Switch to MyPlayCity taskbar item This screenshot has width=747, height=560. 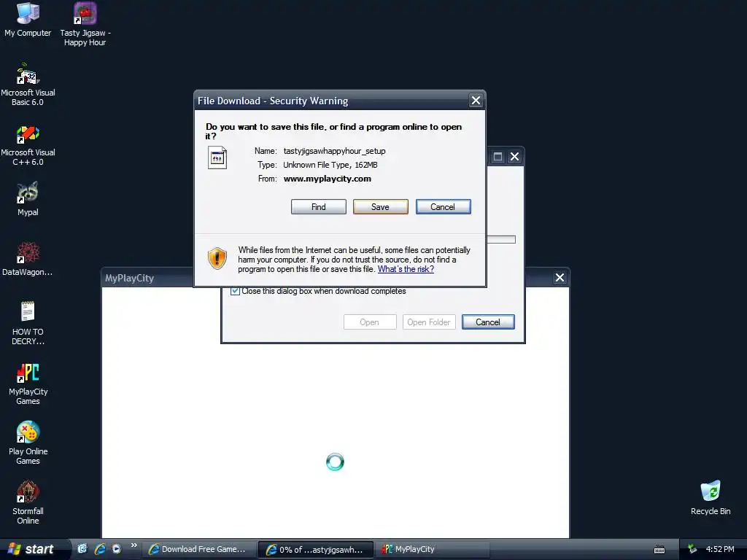433,550
